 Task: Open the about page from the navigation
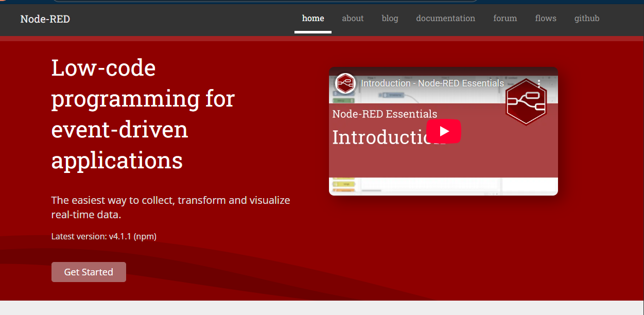[x=353, y=18]
